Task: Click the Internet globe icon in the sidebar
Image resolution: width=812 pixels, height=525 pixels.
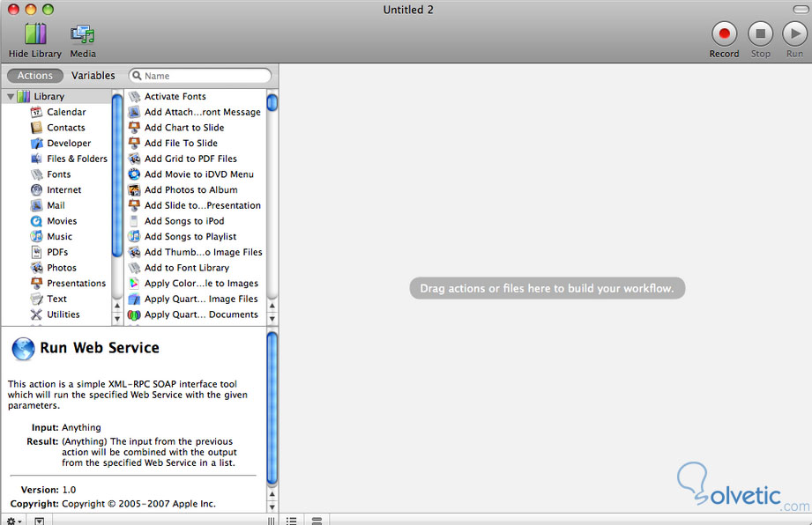Action: point(36,189)
